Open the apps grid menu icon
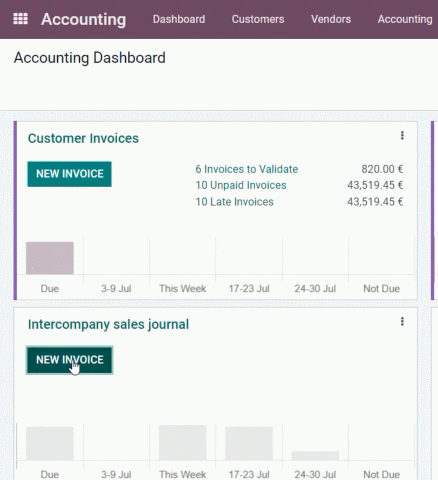Screen dimensions: 438x480 click(20, 19)
